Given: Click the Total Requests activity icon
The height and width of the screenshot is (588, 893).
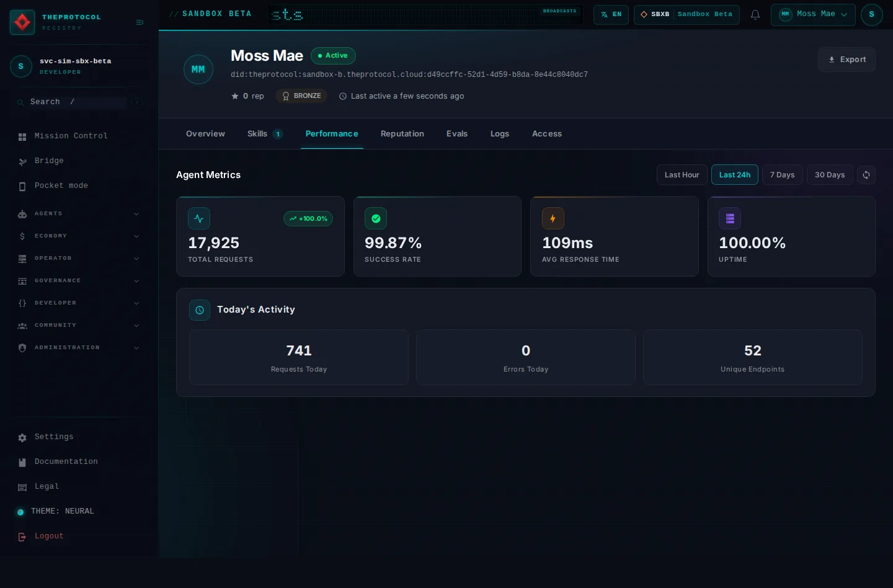Looking at the screenshot, I should click(199, 218).
